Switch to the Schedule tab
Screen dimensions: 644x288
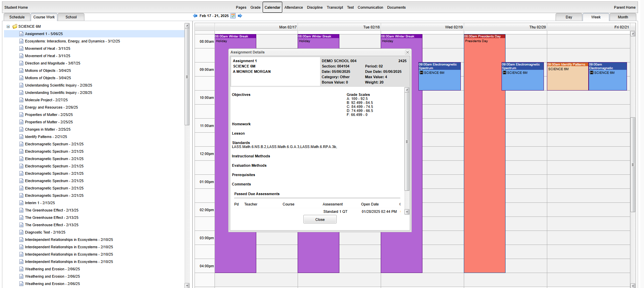click(x=17, y=17)
